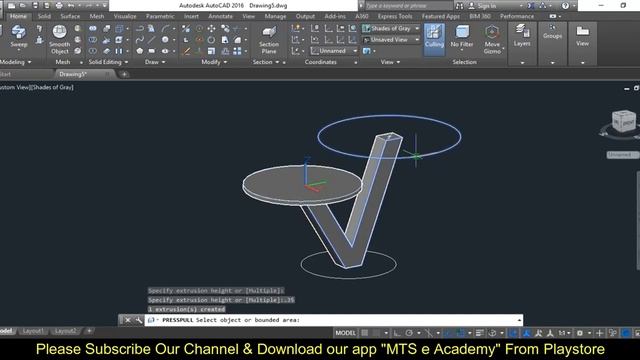Toggle MODEL space button in status bar
Image resolution: width=640 pixels, height=360 pixels.
(x=345, y=333)
